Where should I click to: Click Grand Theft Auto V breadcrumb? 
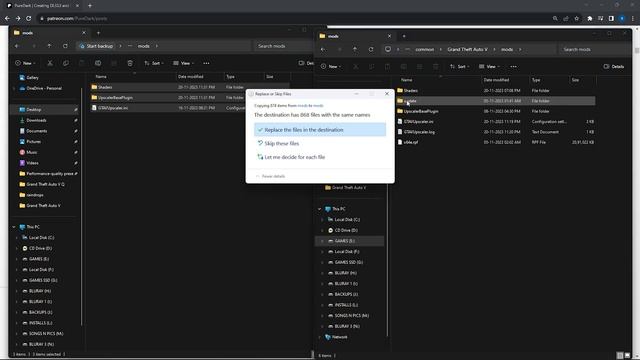click(x=467, y=49)
